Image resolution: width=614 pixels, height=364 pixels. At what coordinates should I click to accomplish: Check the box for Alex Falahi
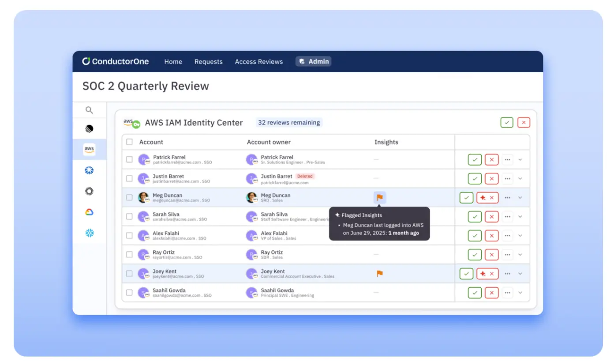point(129,235)
